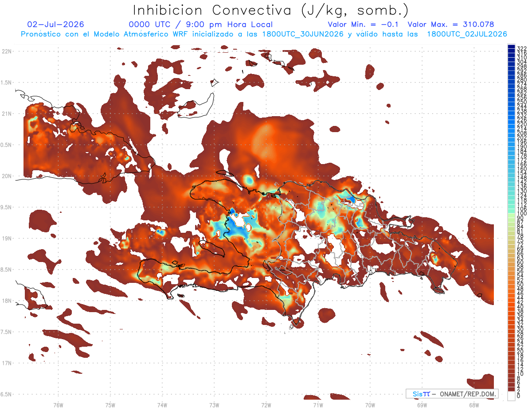Click the pale green swatch beside value 100

click(511, 215)
